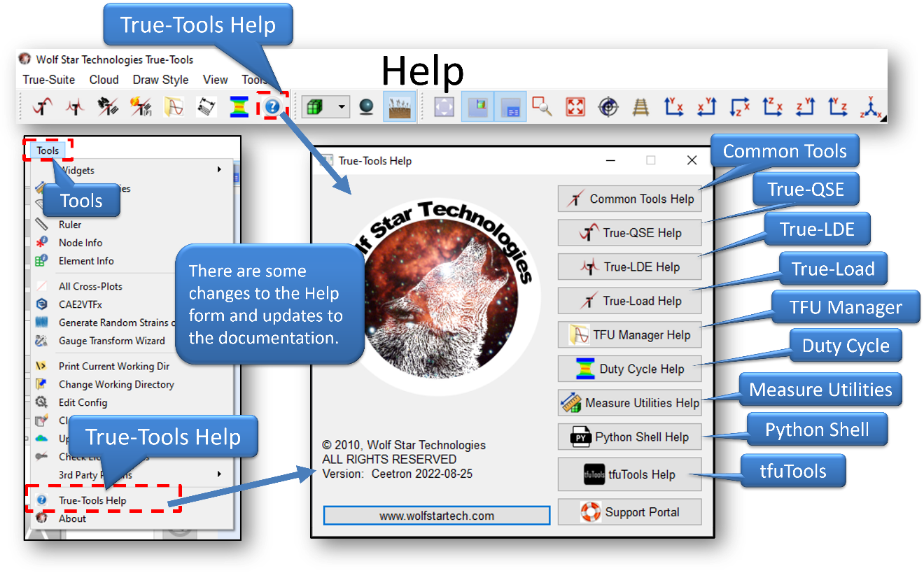The width and height of the screenshot is (924, 573).
Task: Open the draw style dropdown arrow
Action: (342, 107)
